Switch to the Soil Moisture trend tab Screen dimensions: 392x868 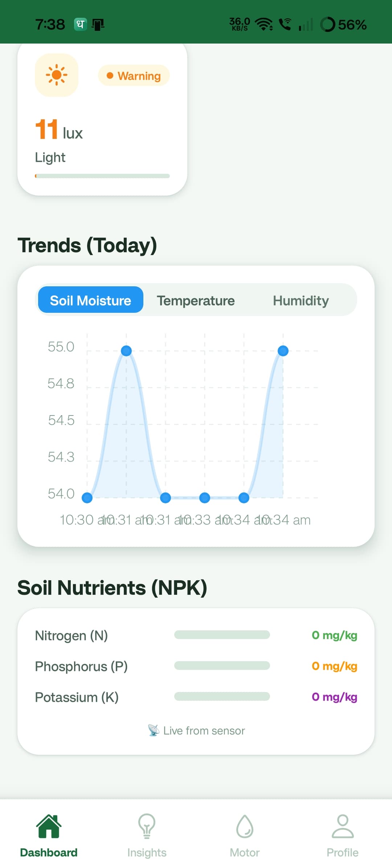coord(91,300)
